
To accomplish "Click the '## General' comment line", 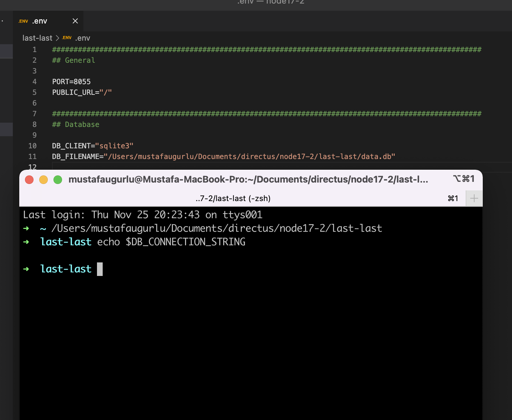I will [74, 60].
